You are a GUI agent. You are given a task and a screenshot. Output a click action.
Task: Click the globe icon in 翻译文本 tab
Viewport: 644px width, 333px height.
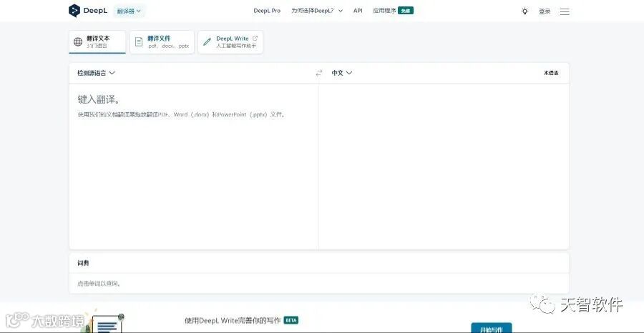78,42
